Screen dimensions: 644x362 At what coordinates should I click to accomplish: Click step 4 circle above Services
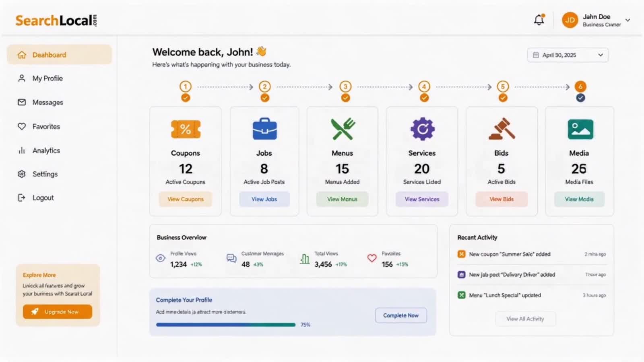point(424,86)
